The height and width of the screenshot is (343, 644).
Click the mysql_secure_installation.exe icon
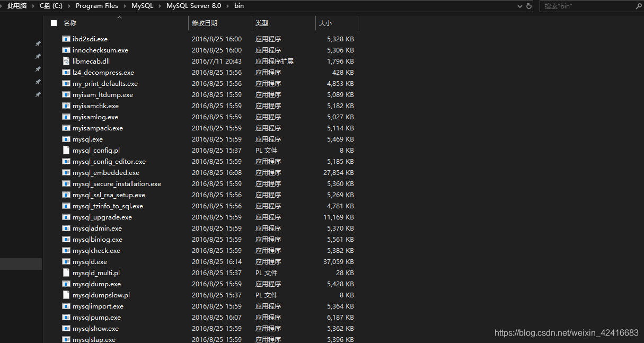coord(66,183)
